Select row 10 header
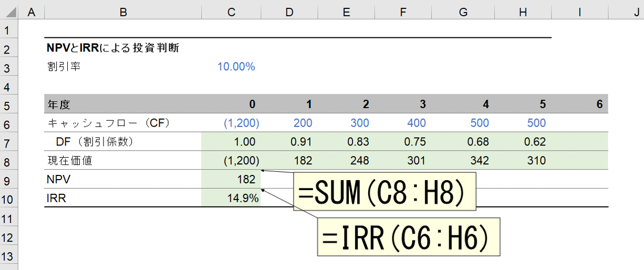This screenshot has height=270, width=644. 8,199
